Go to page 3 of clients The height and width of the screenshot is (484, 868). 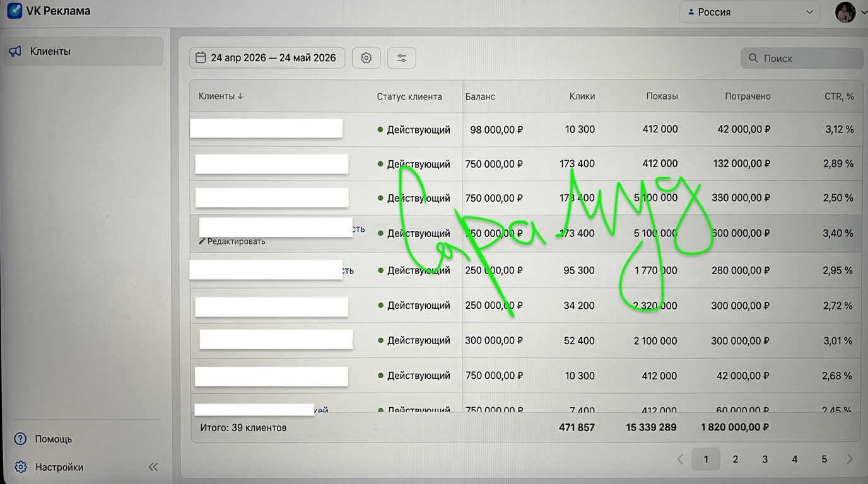point(765,459)
